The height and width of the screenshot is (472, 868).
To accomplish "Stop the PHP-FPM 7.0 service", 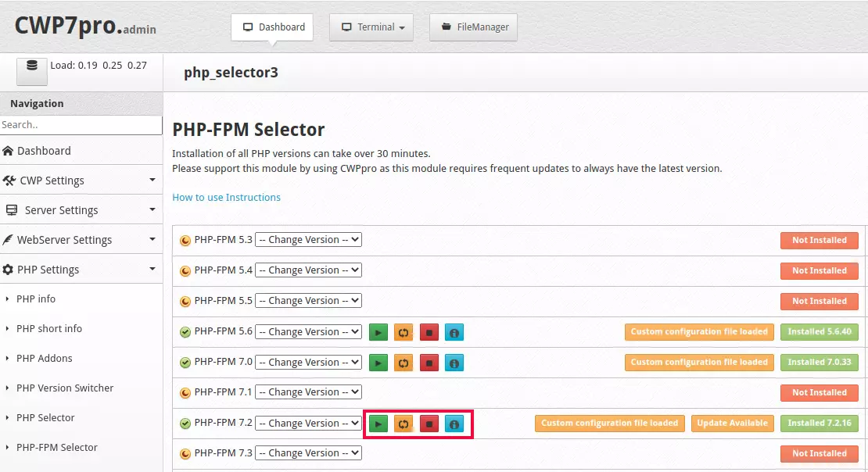I will (429, 363).
